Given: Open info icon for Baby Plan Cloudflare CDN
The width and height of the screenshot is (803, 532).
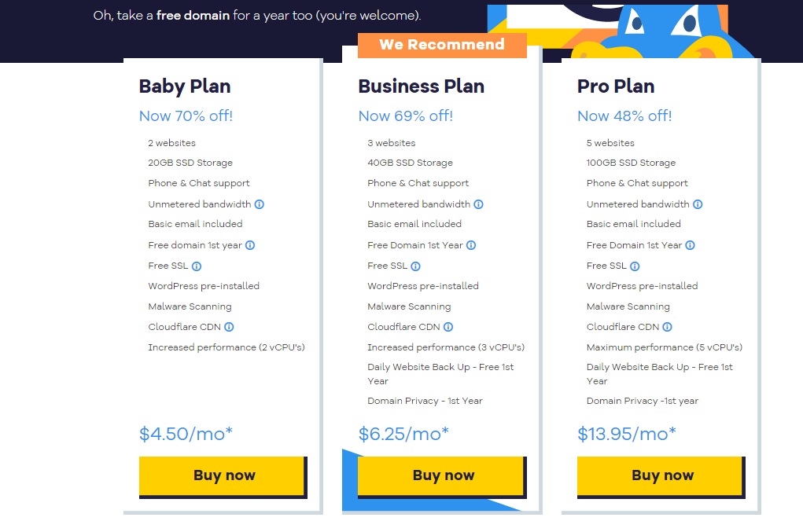Looking at the screenshot, I should [x=229, y=327].
